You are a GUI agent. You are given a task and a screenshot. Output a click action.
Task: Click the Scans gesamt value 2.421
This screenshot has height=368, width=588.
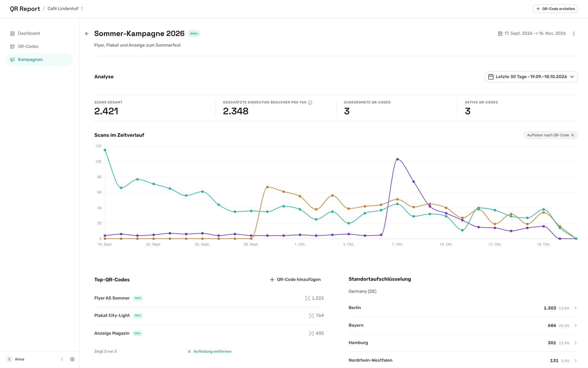[106, 111]
